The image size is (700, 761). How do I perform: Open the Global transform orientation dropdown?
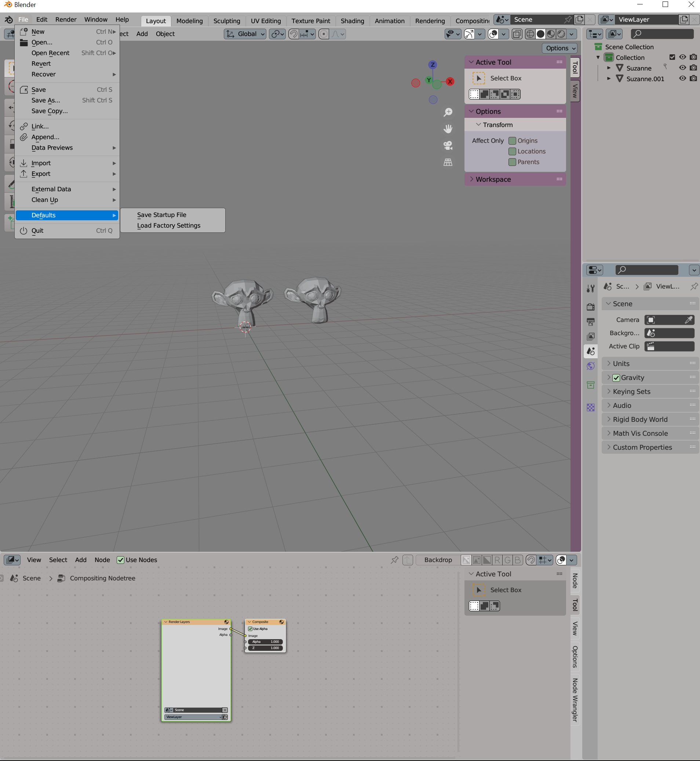[x=245, y=34]
